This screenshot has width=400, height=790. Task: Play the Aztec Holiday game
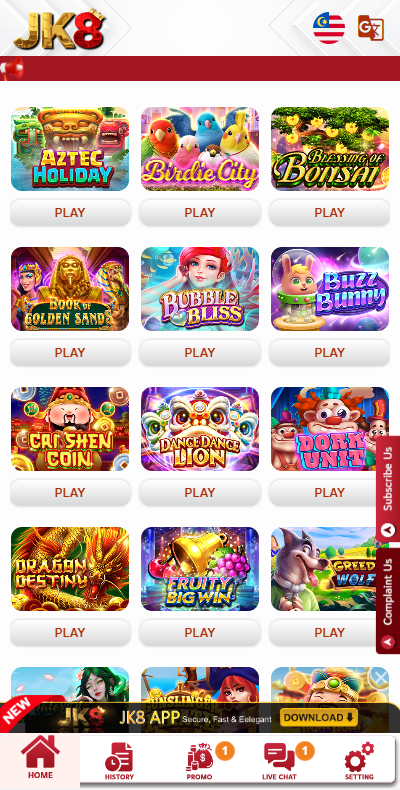point(70,213)
